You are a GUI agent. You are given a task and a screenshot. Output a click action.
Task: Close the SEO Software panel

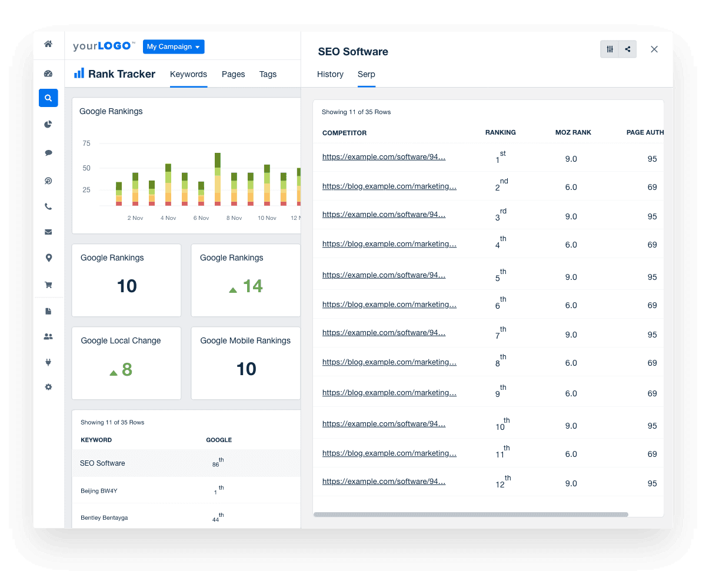(654, 49)
